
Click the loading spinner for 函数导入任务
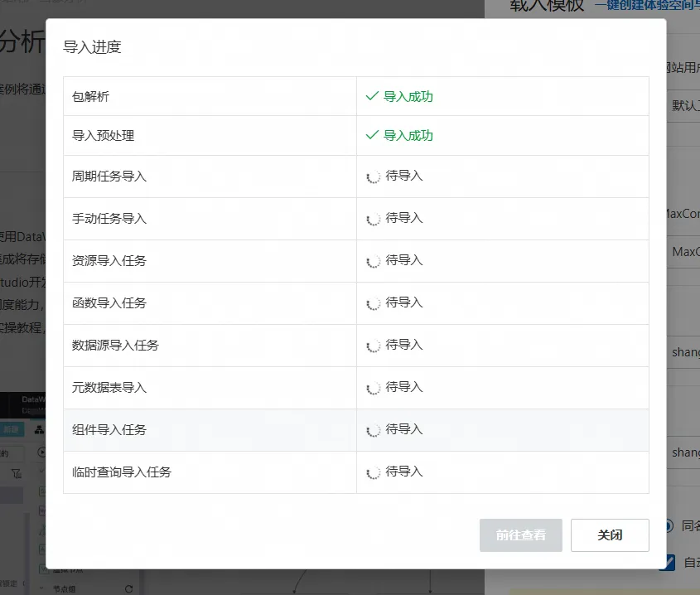(x=374, y=303)
